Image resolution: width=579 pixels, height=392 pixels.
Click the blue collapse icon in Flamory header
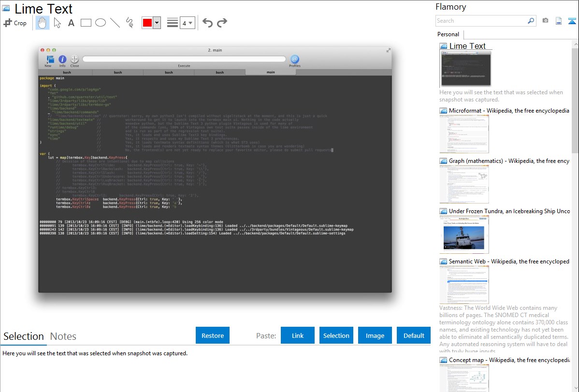coord(572,21)
